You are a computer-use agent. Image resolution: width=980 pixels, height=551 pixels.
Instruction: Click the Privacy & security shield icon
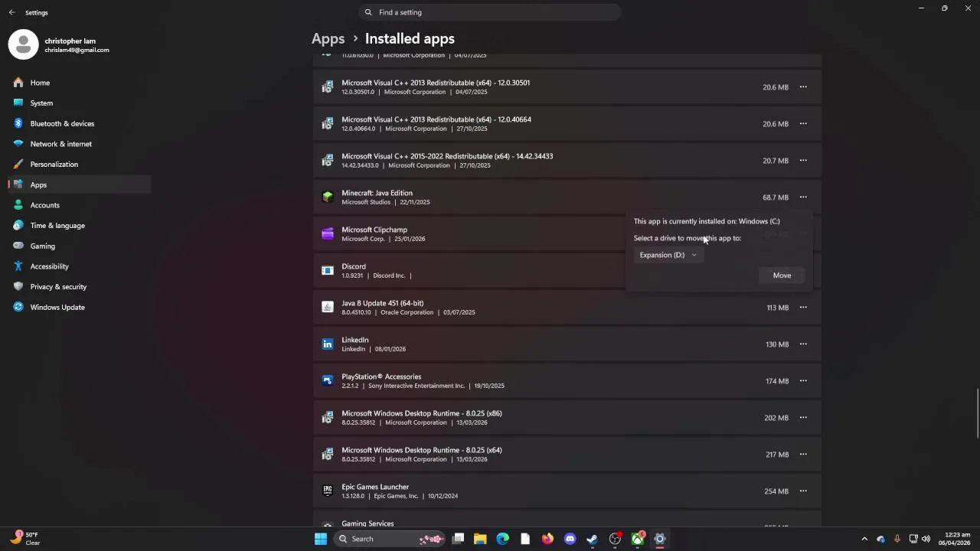[18, 286]
